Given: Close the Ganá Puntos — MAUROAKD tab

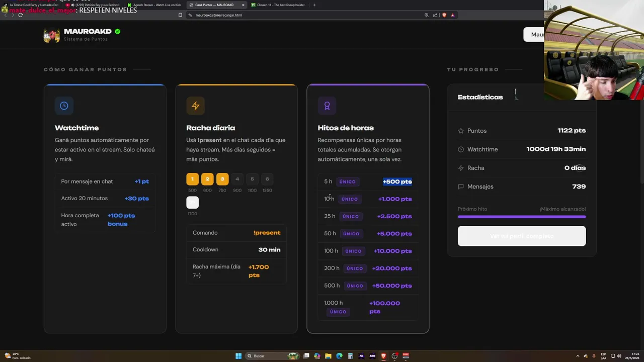Looking at the screenshot, I should tap(243, 5).
